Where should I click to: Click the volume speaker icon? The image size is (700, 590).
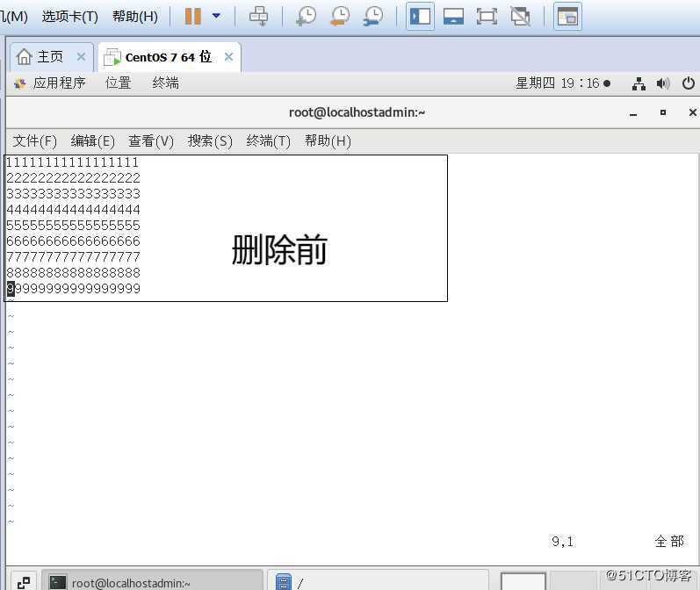click(663, 83)
